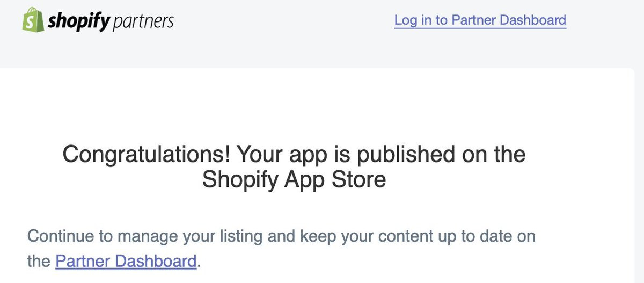The image size is (644, 283).
Task: Click the white "S" on the Shopify bag
Action: click(x=32, y=21)
